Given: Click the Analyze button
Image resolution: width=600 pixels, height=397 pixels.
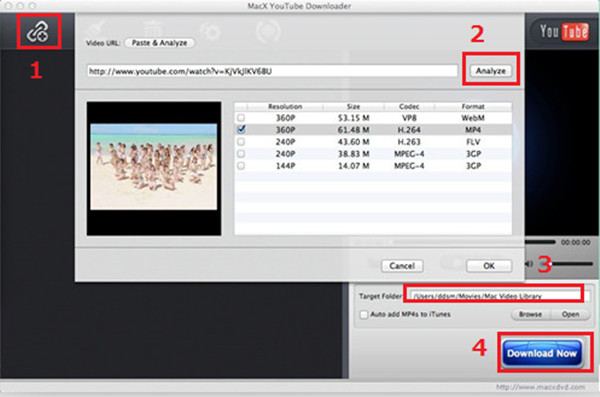Looking at the screenshot, I should tap(491, 71).
